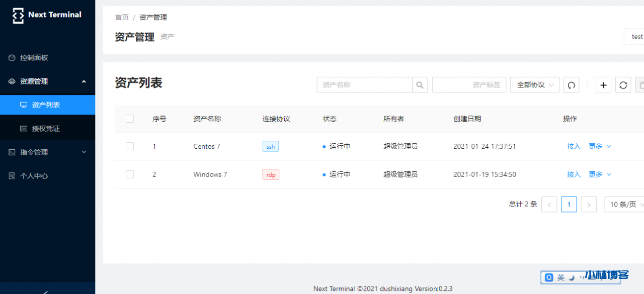Check the Centos 7 row checkbox
This screenshot has height=294, width=644.
tap(130, 146)
